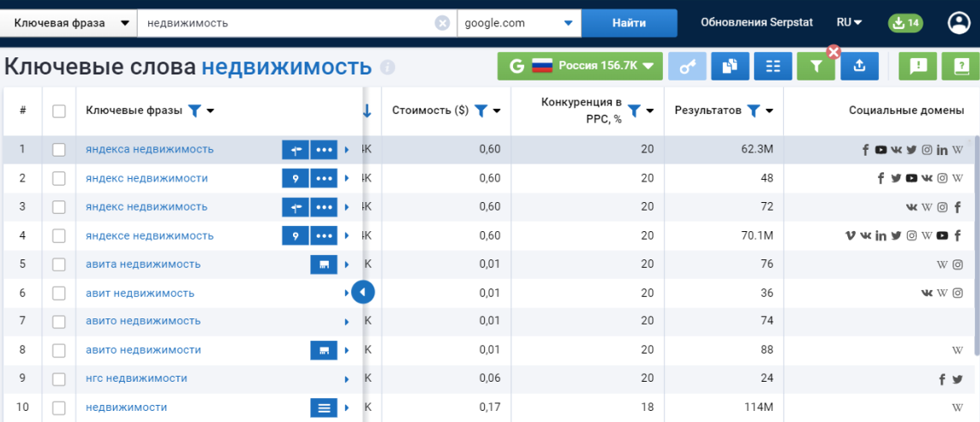Click the SERP feature icon in авита недвижимость row
Viewport: 980px width, 422px height.
tap(324, 264)
